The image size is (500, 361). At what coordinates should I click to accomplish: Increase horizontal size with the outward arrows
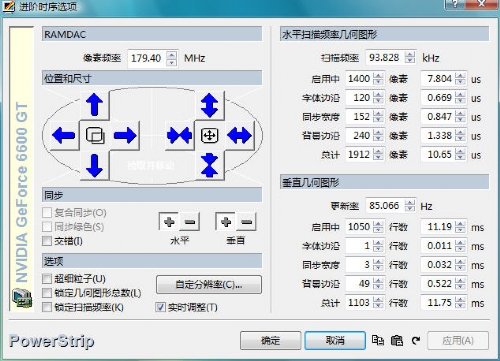click(239, 135)
